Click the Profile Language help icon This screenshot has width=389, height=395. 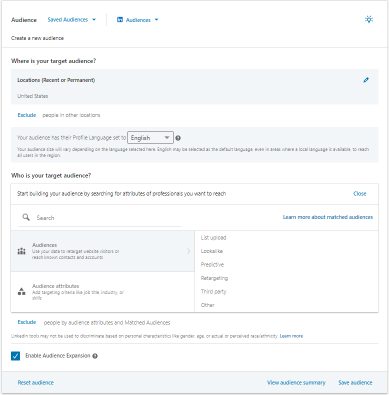[x=178, y=138]
